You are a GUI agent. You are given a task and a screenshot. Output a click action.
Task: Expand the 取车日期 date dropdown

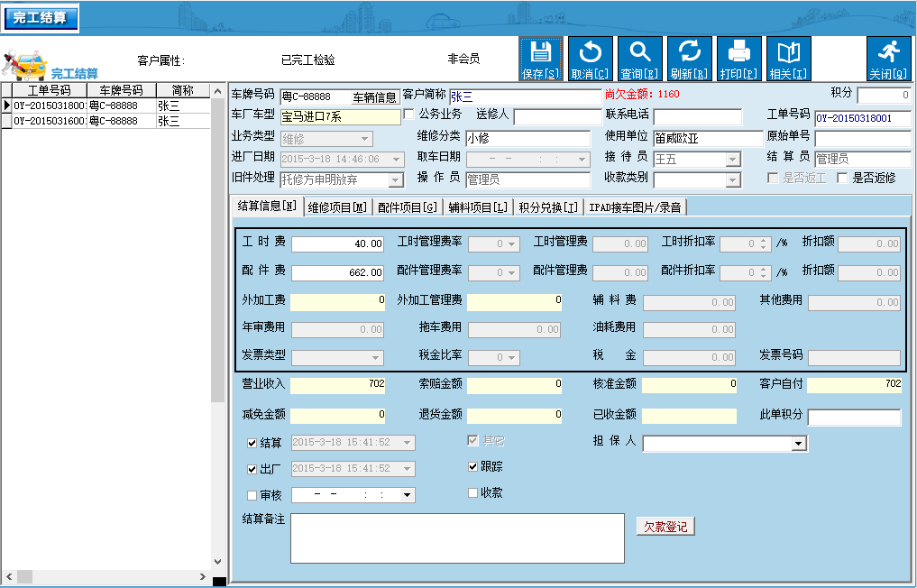pos(582,159)
